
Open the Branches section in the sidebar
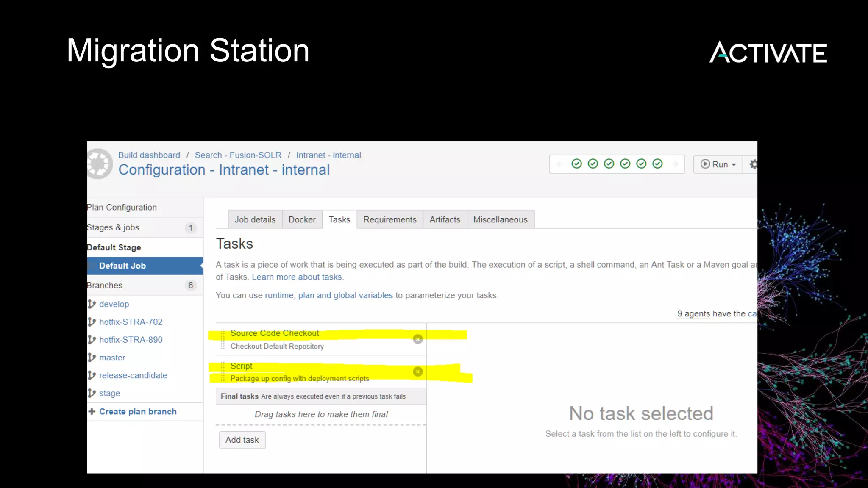tap(145, 285)
